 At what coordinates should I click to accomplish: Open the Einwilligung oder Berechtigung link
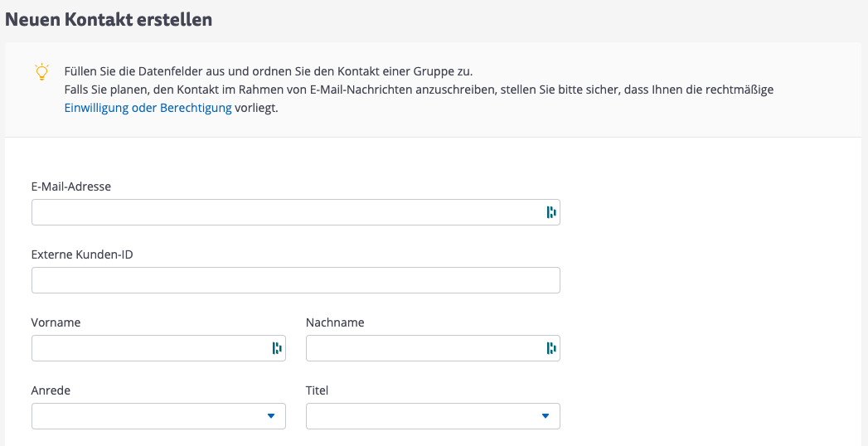coord(148,108)
